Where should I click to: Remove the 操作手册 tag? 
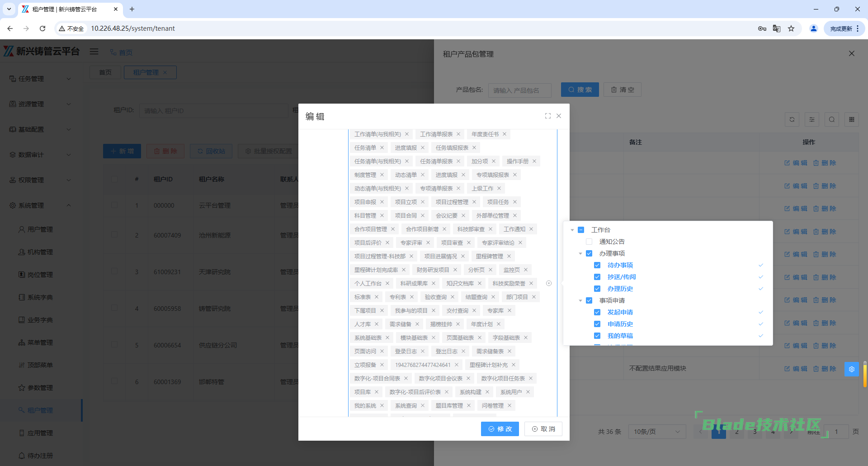534,162
